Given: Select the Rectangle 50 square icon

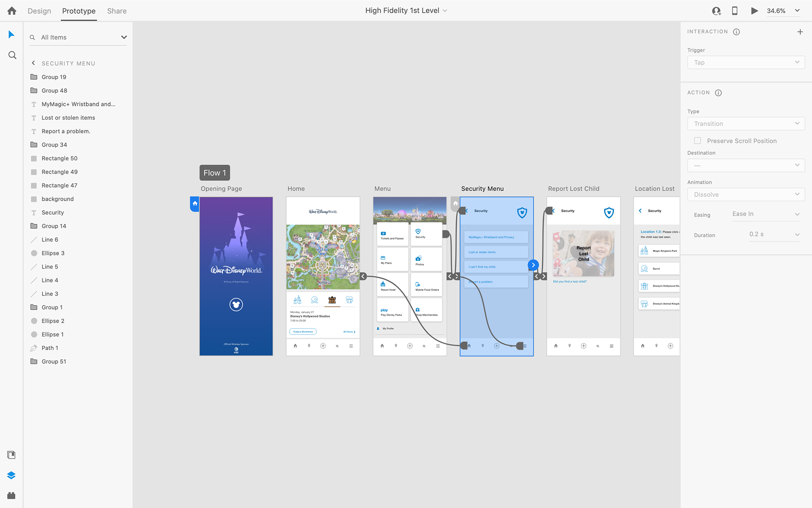Looking at the screenshot, I should click(x=34, y=158).
